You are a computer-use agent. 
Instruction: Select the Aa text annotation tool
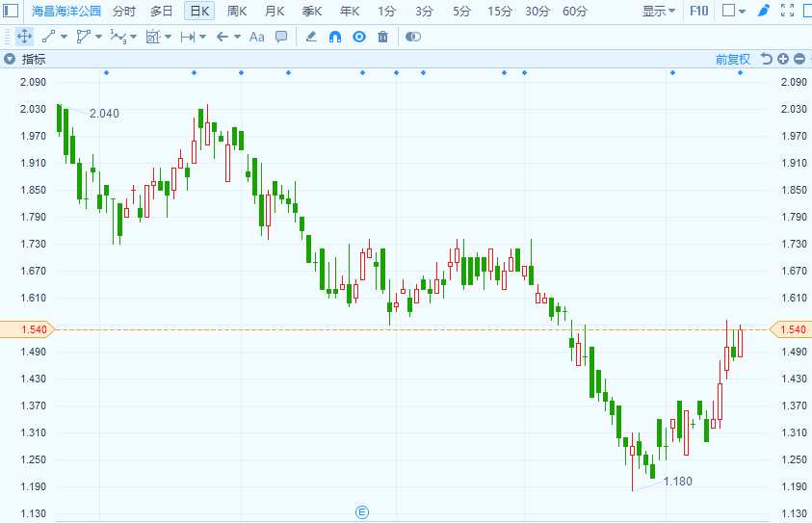(257, 37)
